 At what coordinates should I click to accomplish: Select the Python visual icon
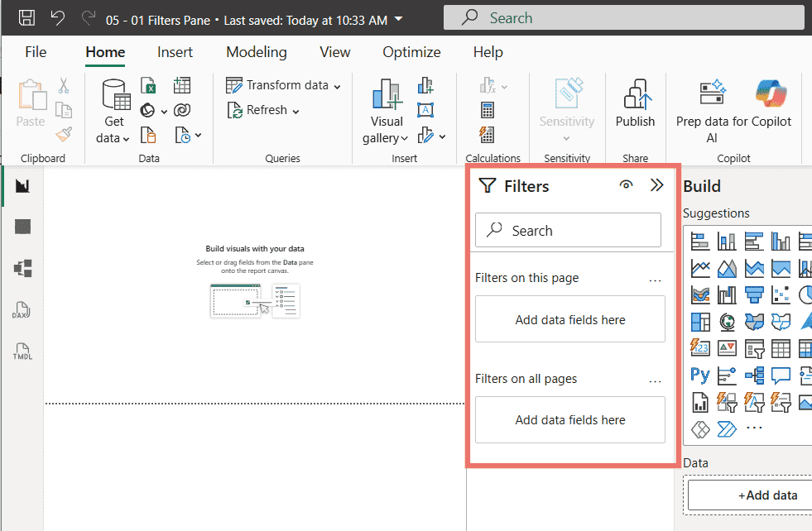click(699, 374)
